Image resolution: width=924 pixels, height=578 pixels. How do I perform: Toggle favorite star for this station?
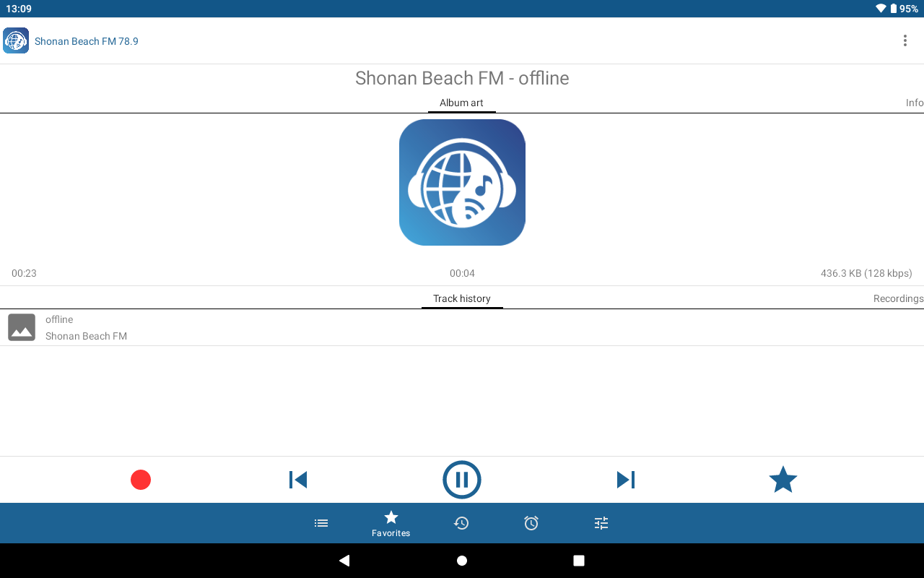coord(783,480)
